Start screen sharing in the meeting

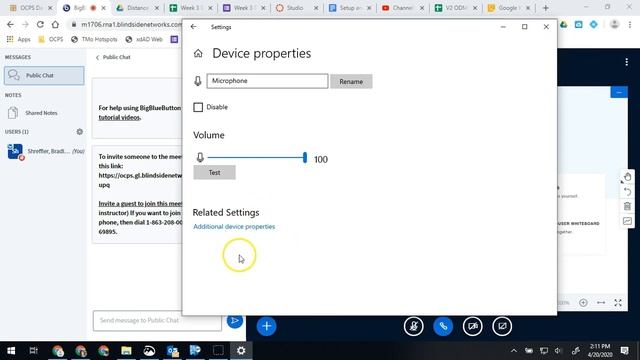pos(502,326)
